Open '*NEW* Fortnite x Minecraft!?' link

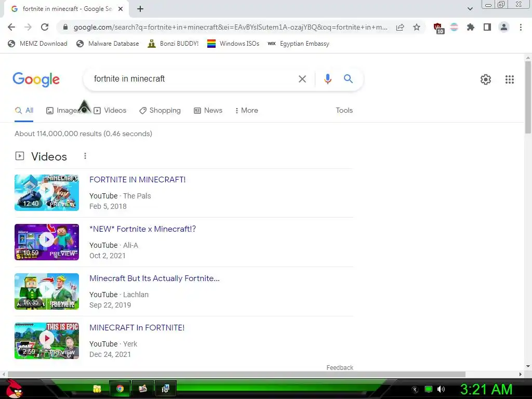pyautogui.click(x=142, y=229)
